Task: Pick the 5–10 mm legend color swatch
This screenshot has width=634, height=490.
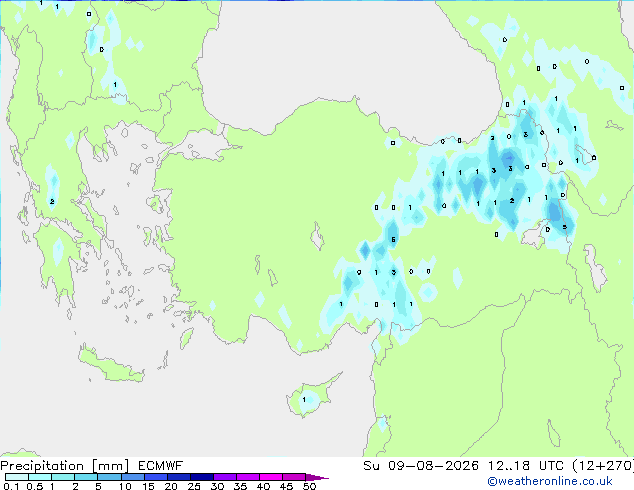Action: click(x=109, y=477)
